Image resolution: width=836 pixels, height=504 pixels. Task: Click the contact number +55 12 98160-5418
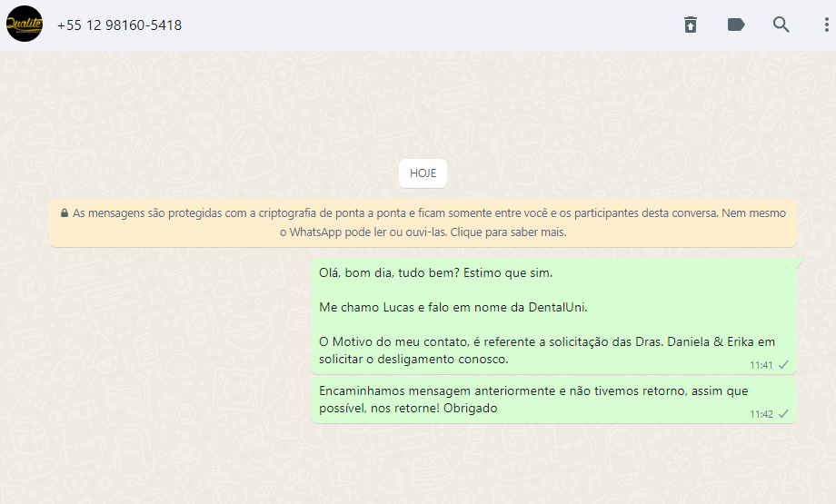[119, 25]
